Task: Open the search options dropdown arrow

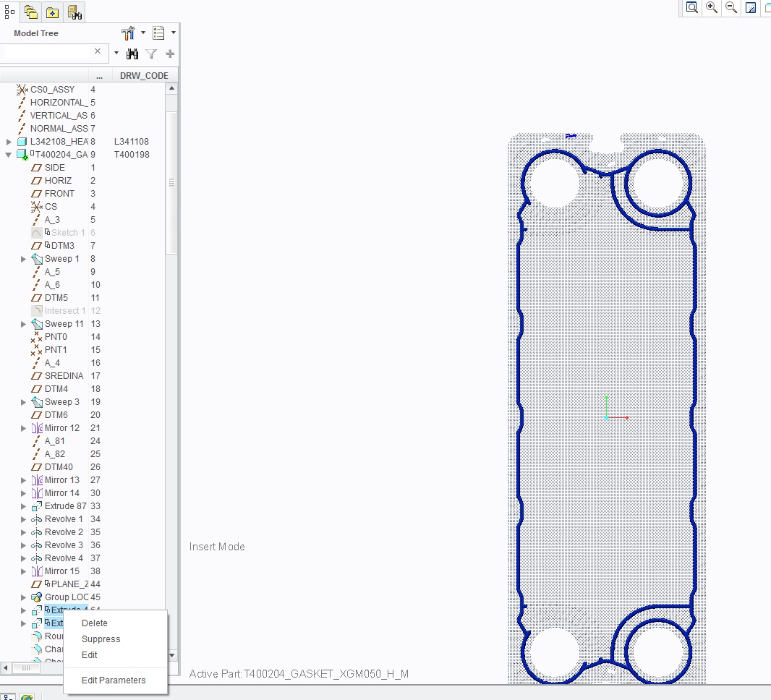Action: click(116, 53)
